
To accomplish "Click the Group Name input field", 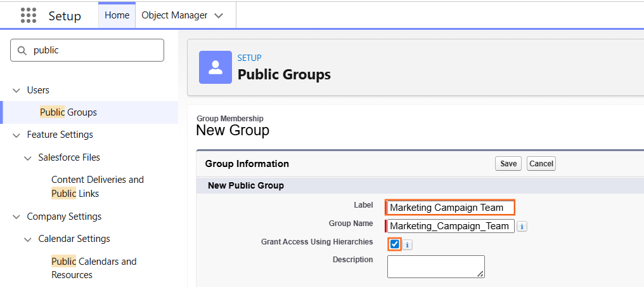I will (451, 226).
